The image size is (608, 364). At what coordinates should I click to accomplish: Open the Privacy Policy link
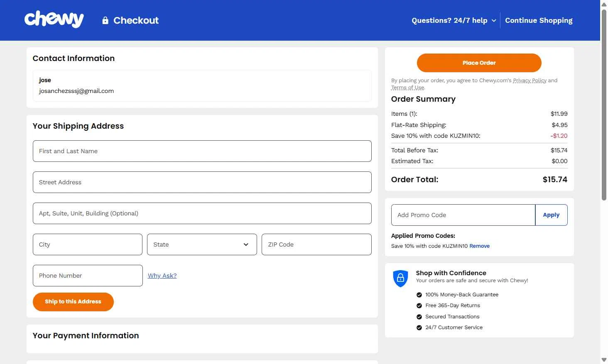[x=530, y=81]
